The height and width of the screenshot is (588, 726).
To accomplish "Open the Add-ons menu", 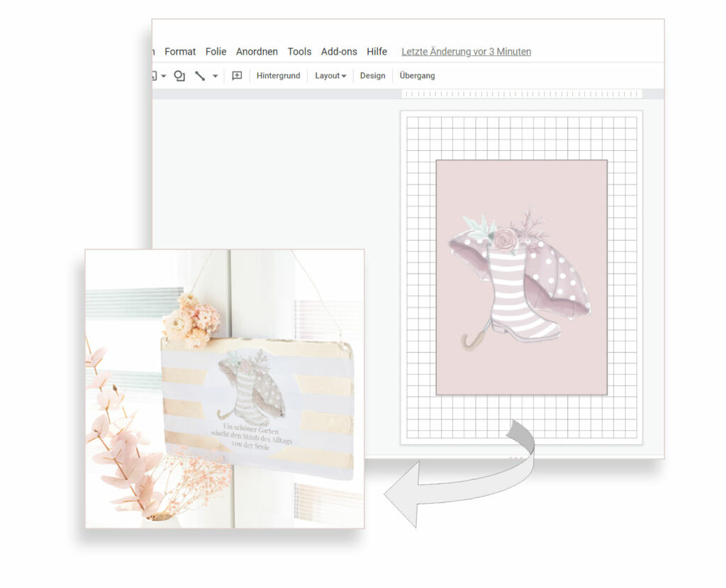I will [x=339, y=52].
